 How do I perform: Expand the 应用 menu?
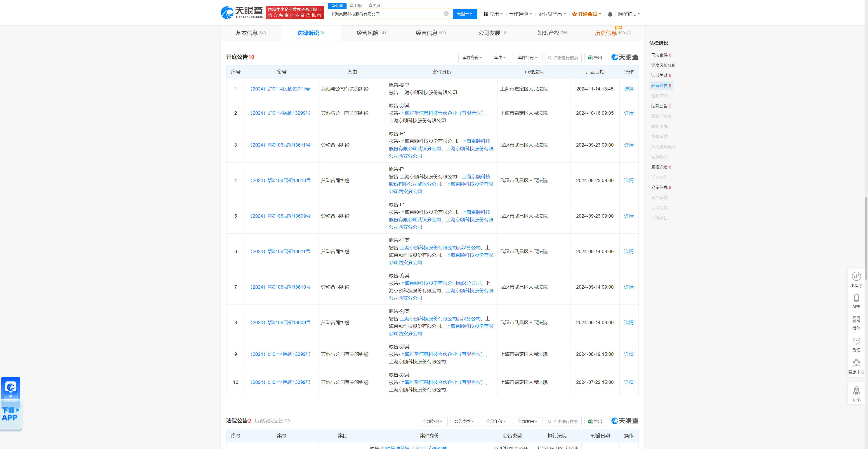493,14
